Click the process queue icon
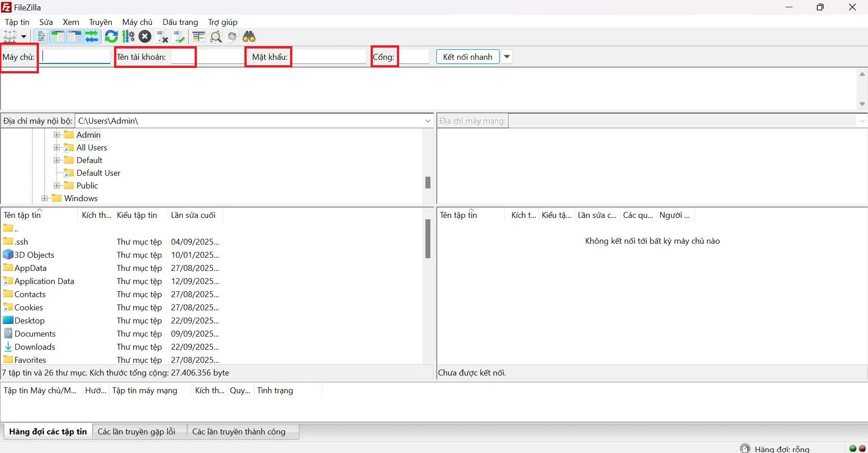This screenshot has width=868, height=453. [x=129, y=37]
